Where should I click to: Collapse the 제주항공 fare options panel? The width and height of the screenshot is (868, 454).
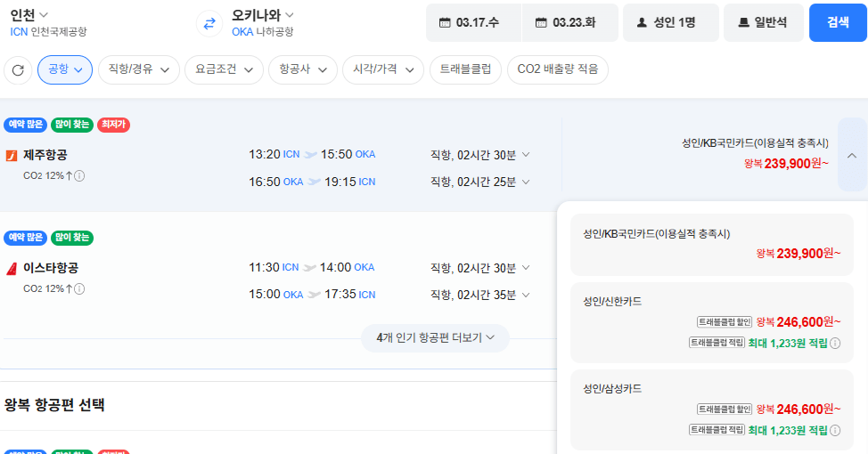(x=852, y=155)
